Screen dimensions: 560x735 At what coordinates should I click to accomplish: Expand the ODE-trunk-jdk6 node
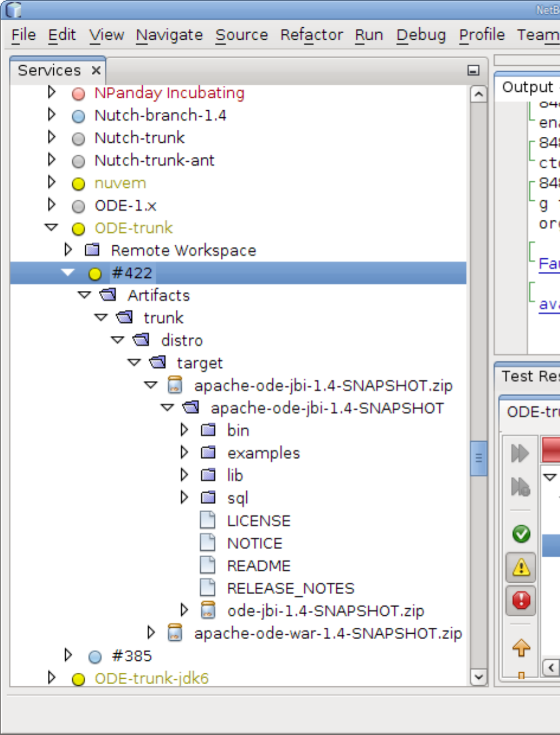point(52,678)
